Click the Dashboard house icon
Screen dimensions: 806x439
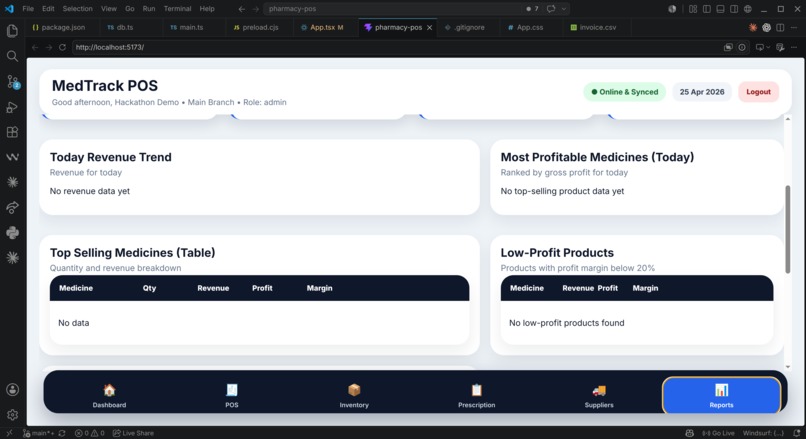click(109, 390)
